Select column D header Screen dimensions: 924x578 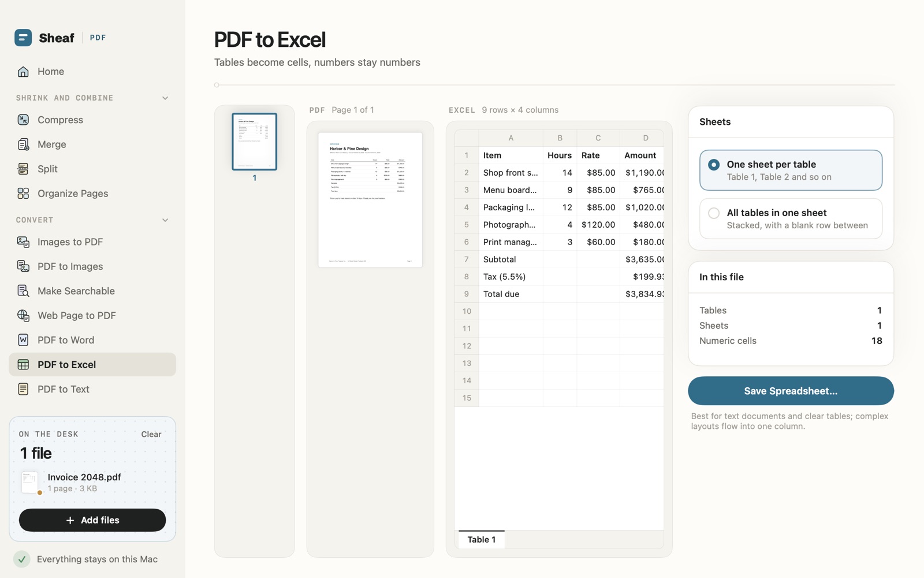(x=642, y=138)
